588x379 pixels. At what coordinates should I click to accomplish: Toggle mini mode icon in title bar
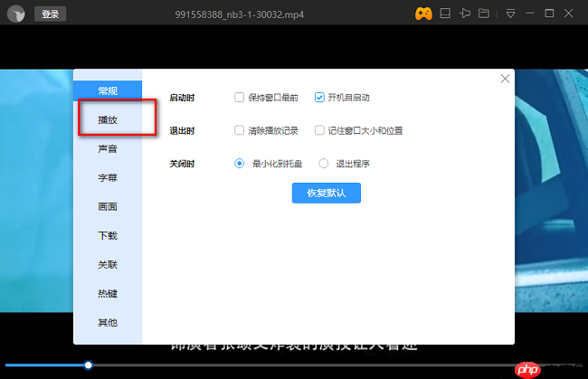pyautogui.click(x=445, y=14)
